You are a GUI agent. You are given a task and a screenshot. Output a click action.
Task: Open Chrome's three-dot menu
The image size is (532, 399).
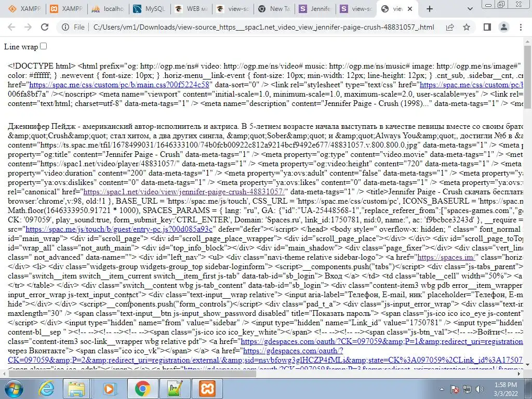click(x=521, y=27)
